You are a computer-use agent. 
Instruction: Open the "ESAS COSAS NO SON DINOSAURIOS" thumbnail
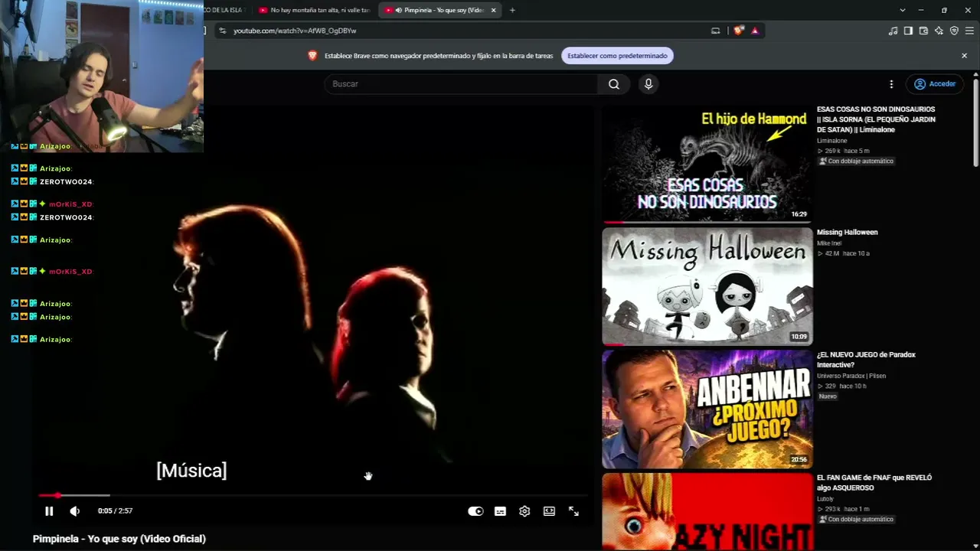[x=707, y=164]
